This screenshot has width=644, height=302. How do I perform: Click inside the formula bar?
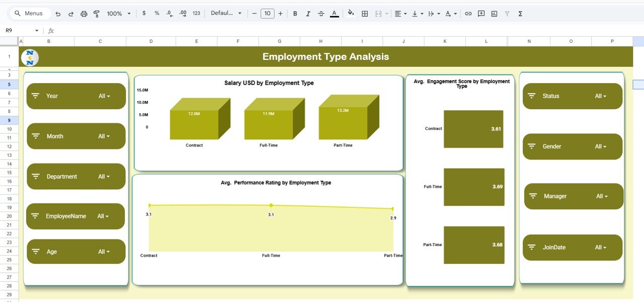point(151,30)
